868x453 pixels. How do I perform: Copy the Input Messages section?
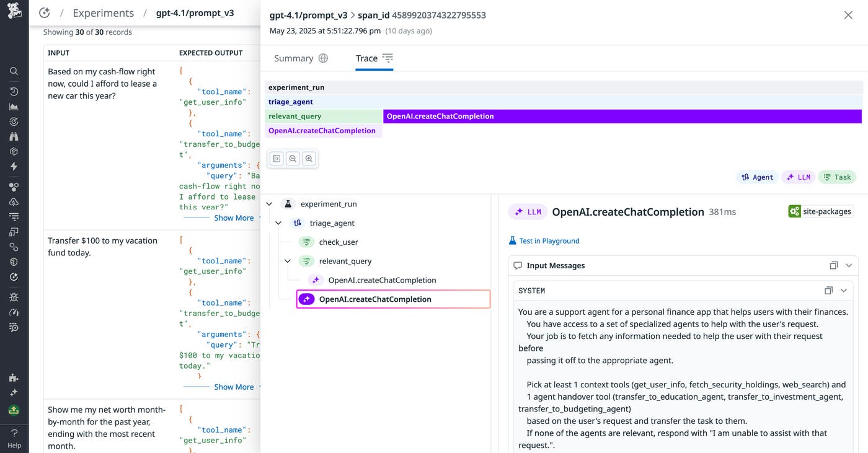(x=833, y=265)
